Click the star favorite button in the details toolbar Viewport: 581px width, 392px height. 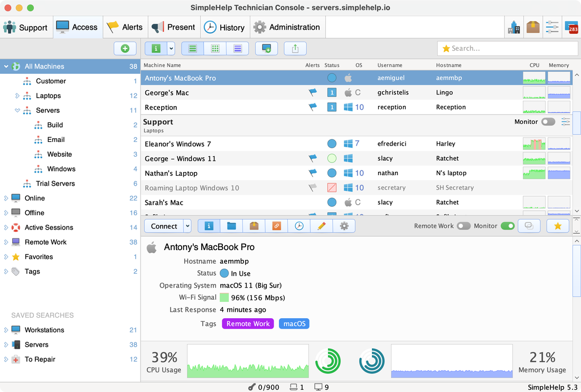click(x=558, y=226)
